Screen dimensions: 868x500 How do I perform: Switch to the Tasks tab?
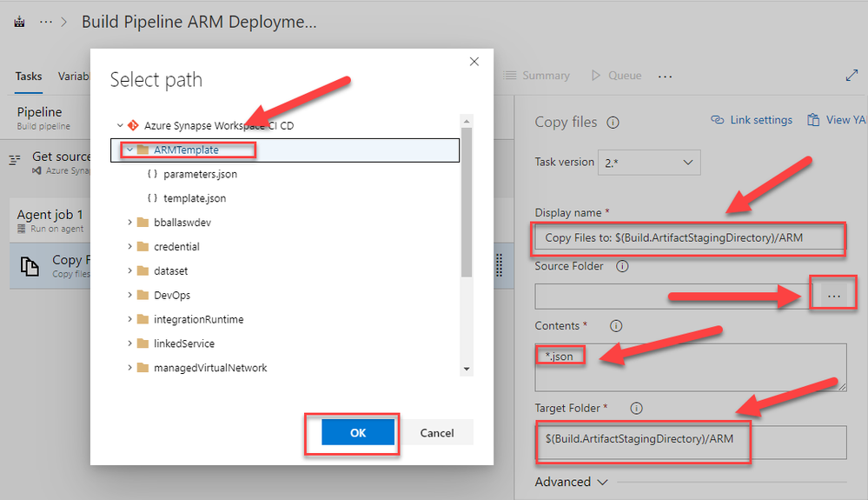click(x=28, y=77)
